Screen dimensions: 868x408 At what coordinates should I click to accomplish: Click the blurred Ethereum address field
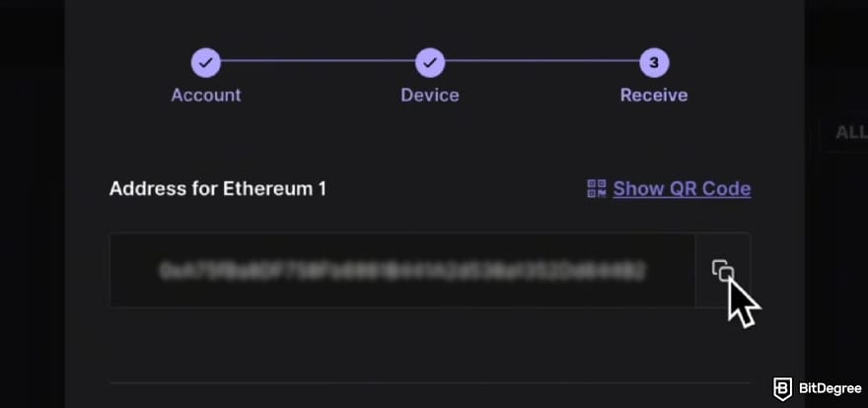tap(402, 270)
